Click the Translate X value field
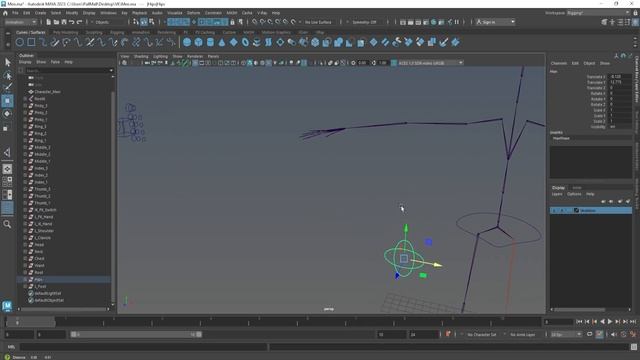 620,77
